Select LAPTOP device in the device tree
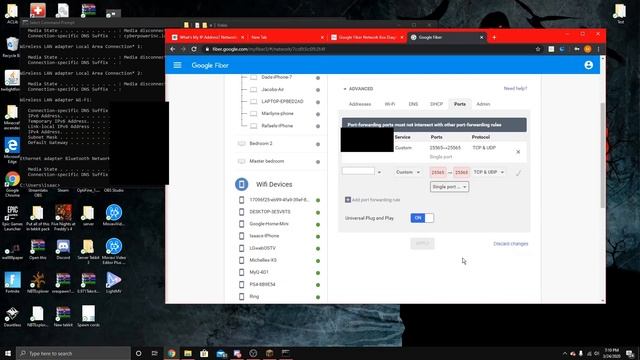Viewport: 640px width, 360px height. click(x=282, y=101)
